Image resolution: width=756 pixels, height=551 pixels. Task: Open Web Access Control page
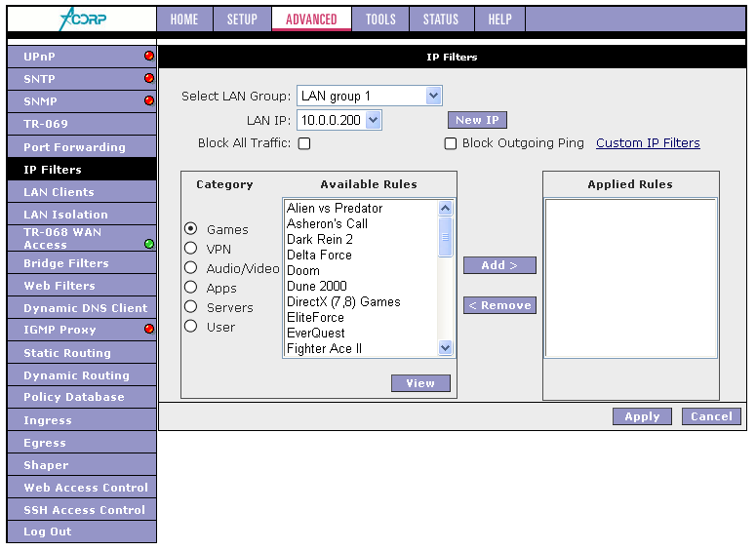(x=82, y=487)
